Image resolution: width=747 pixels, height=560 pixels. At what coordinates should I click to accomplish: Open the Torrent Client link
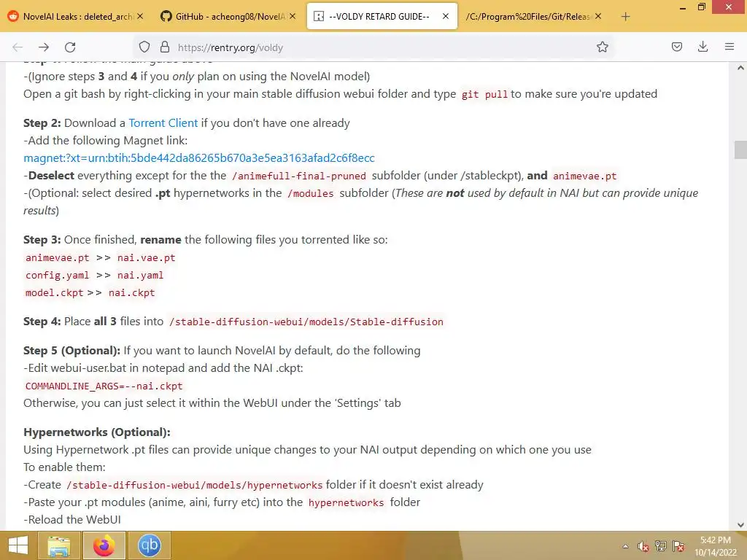pyautogui.click(x=163, y=122)
